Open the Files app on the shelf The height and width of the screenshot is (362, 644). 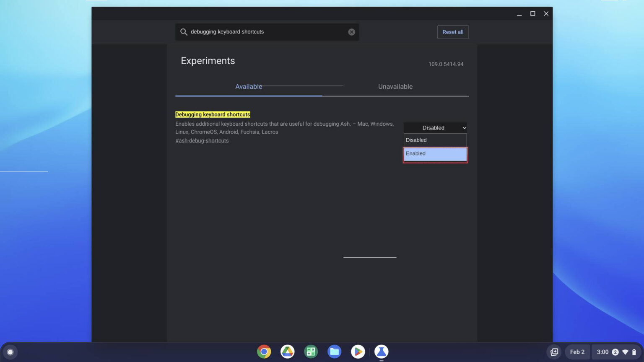pyautogui.click(x=334, y=352)
